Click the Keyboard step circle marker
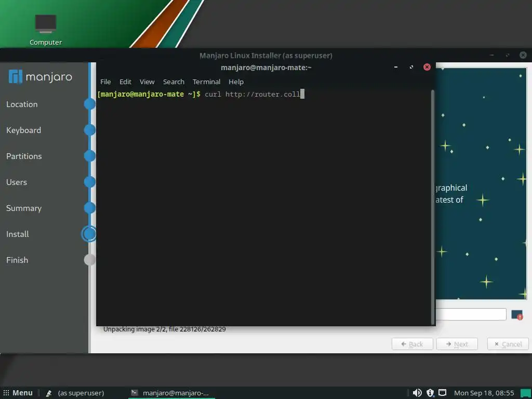532x399 pixels. (x=90, y=130)
